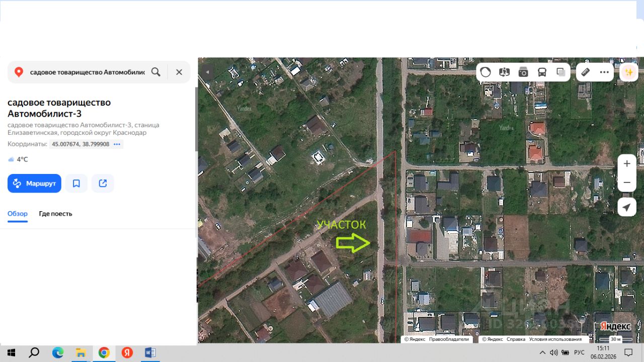Zoom in on the map
The image size is (644, 362).
click(627, 163)
